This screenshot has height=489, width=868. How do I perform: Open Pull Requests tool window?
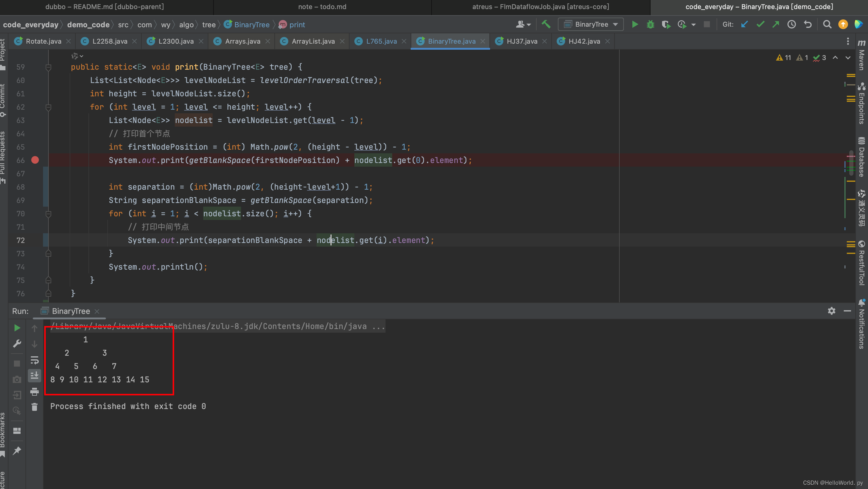click(x=3, y=157)
